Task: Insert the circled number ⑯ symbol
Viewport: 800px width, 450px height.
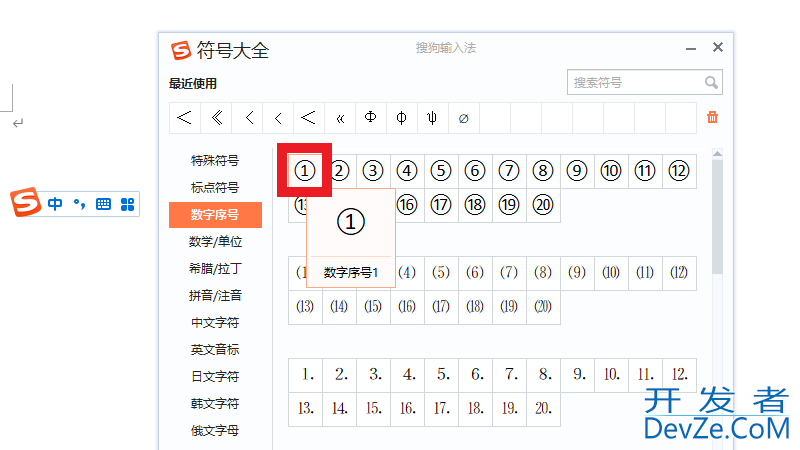Action: tap(407, 205)
